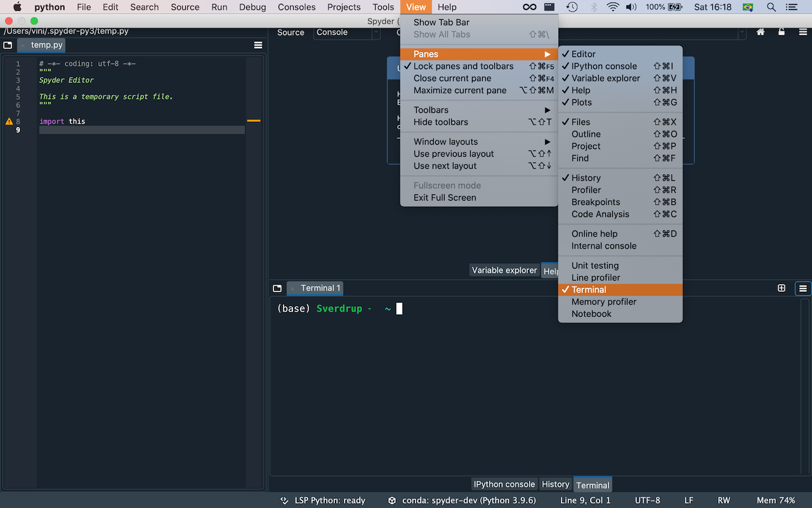Click the Variable explorer pane button
Screen dimensions: 812x508
click(x=504, y=270)
